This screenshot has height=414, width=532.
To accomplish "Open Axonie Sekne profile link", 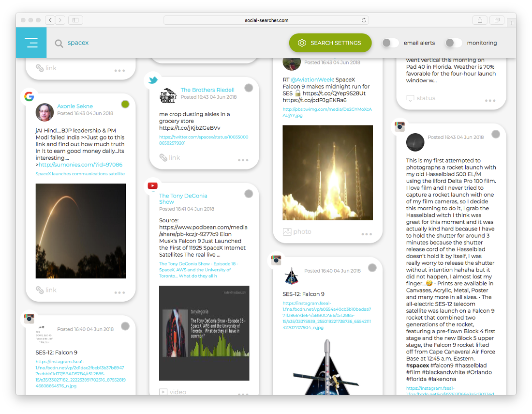I will pos(75,107).
